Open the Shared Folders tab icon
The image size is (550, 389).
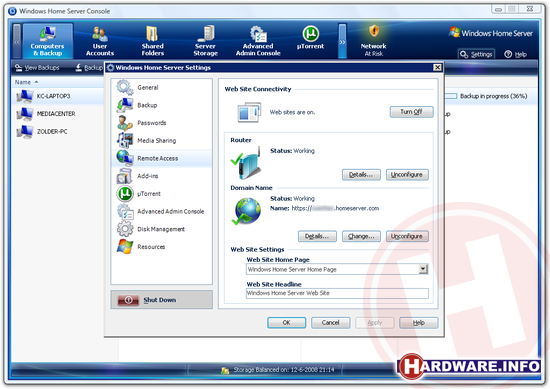[152, 34]
